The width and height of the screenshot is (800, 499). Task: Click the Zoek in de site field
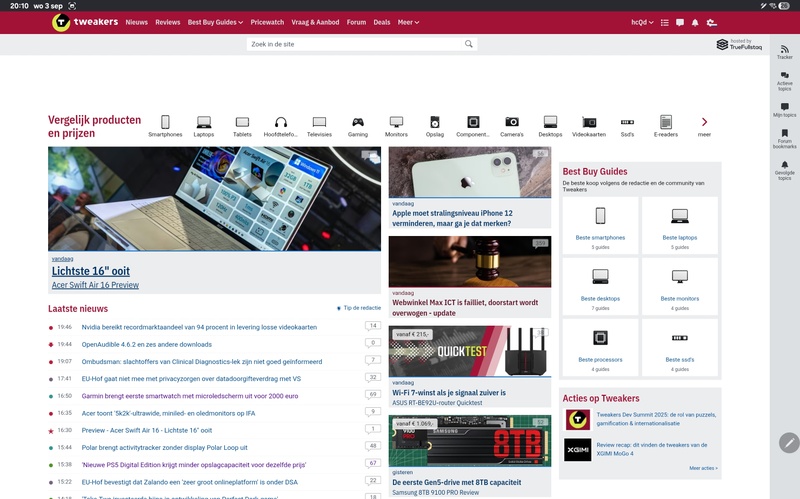point(355,44)
